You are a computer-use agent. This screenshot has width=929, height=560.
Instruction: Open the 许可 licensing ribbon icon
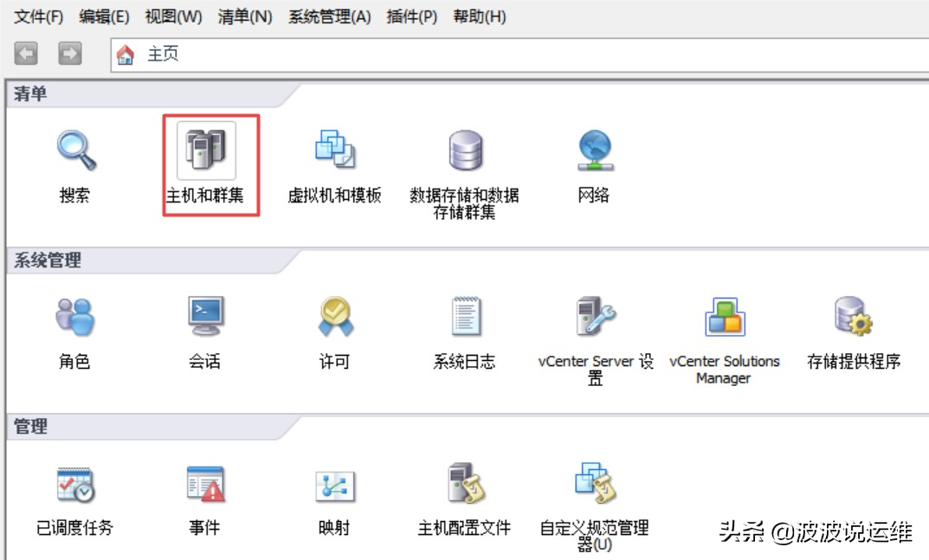pyautogui.click(x=335, y=316)
